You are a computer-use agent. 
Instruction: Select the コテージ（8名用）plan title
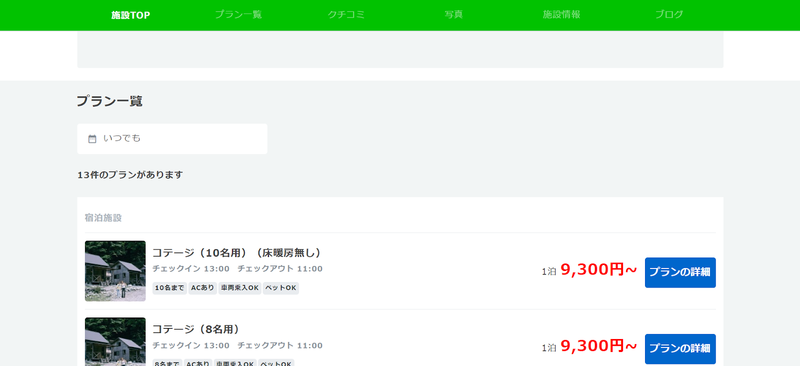coord(197,329)
